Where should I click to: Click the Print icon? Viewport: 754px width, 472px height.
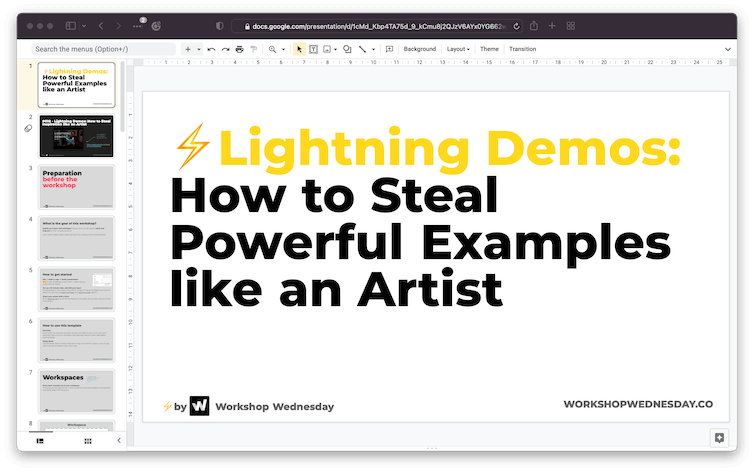[x=239, y=49]
